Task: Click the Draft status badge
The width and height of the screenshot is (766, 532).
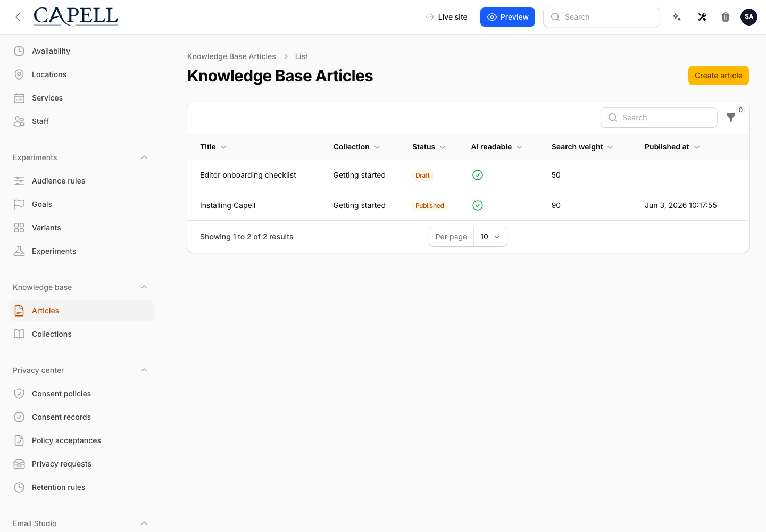Action: pos(422,176)
